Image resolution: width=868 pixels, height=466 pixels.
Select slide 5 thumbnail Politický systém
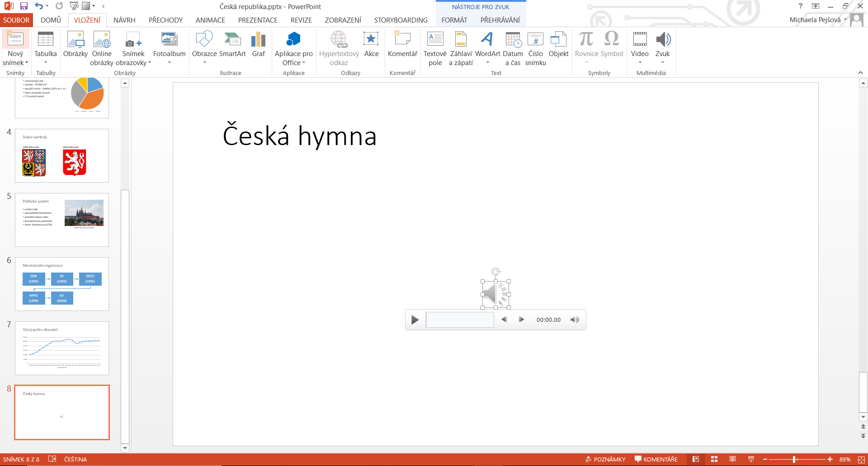(x=62, y=220)
